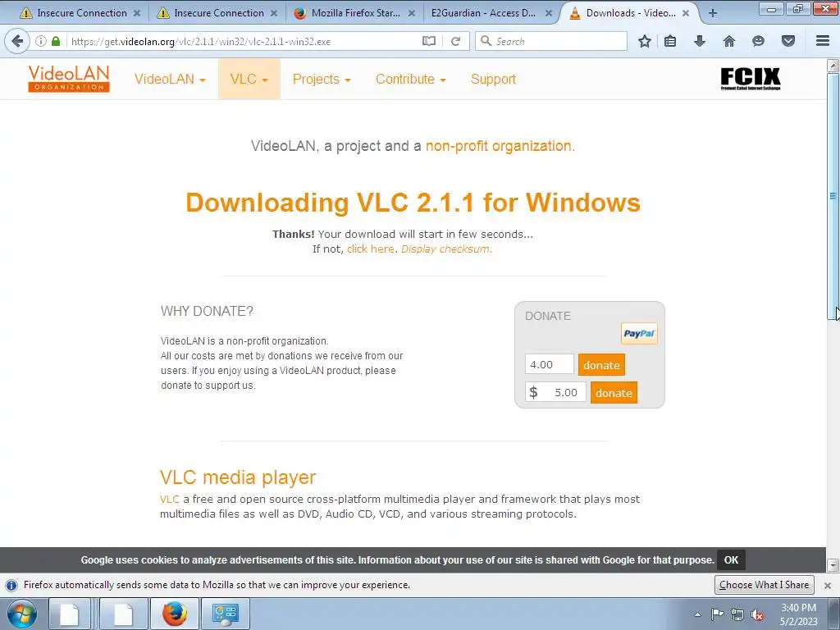Open the Firefox Hello chat smiley icon
Image resolution: width=840 pixels, height=630 pixels.
click(x=758, y=41)
